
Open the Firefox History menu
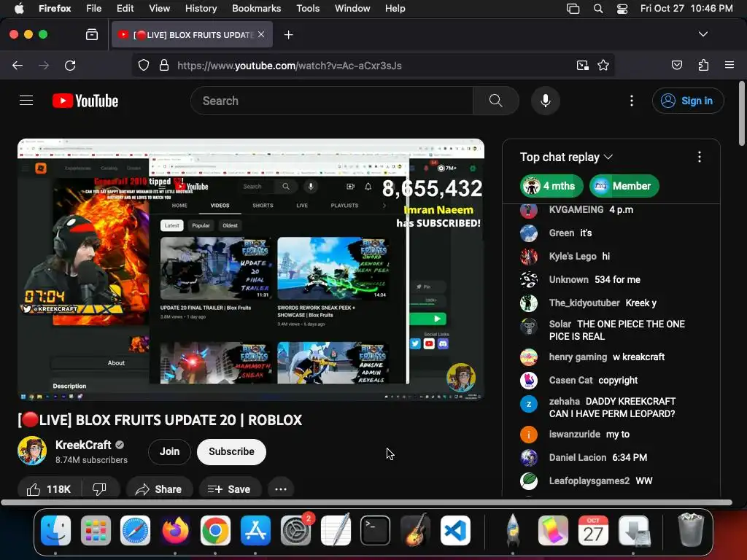(x=201, y=9)
